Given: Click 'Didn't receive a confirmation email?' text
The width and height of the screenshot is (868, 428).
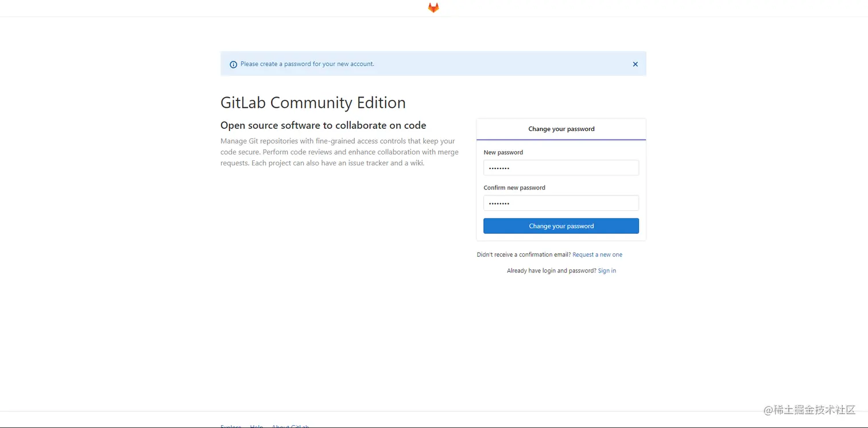Looking at the screenshot, I should (524, 255).
